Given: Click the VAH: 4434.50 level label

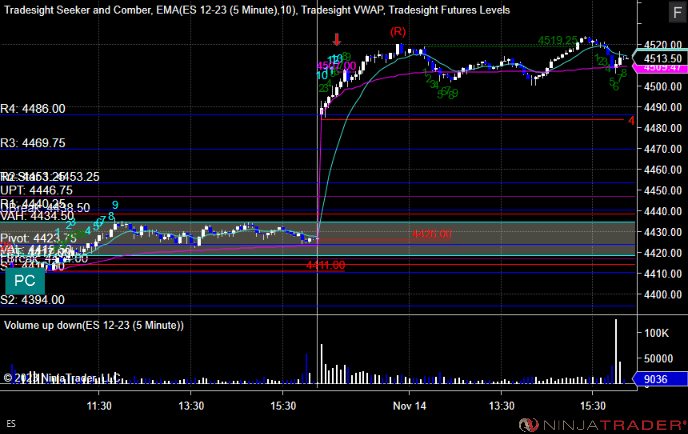Looking at the screenshot, I should coord(37,216).
